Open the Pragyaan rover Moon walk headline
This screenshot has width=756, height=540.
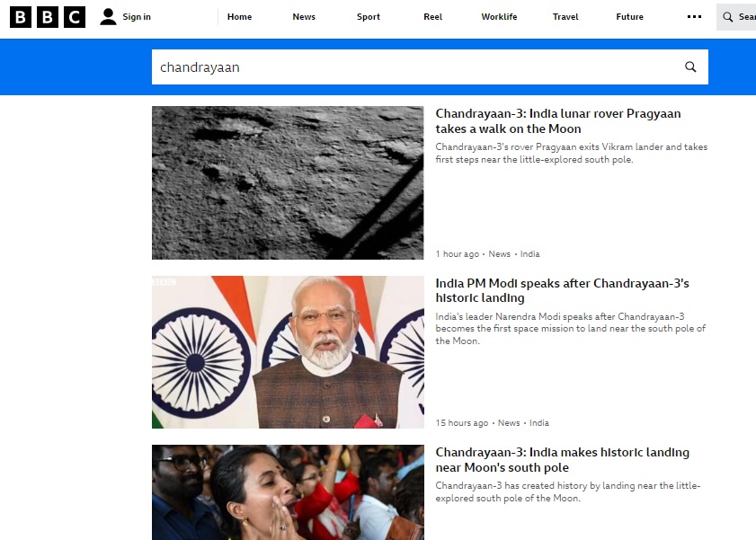558,121
